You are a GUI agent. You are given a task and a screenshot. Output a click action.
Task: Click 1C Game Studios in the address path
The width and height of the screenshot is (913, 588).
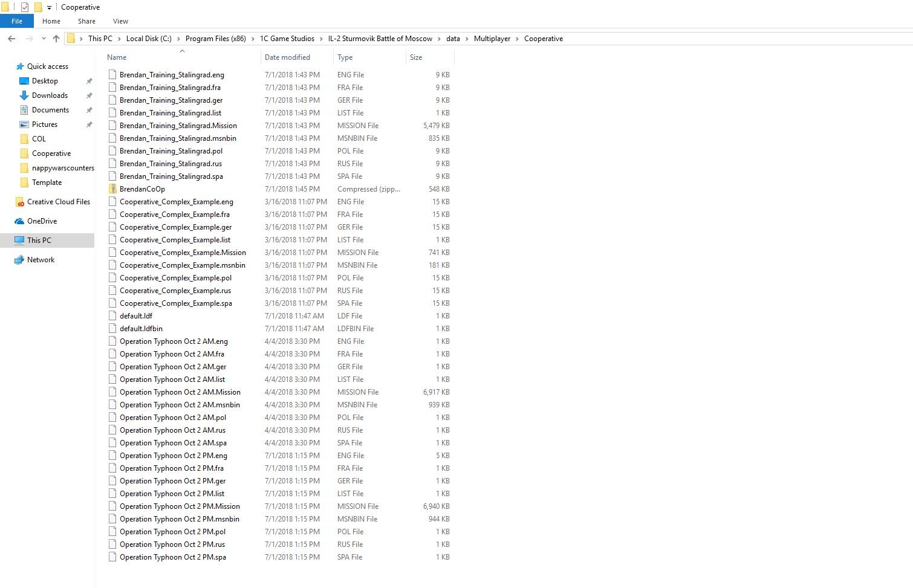287,39
